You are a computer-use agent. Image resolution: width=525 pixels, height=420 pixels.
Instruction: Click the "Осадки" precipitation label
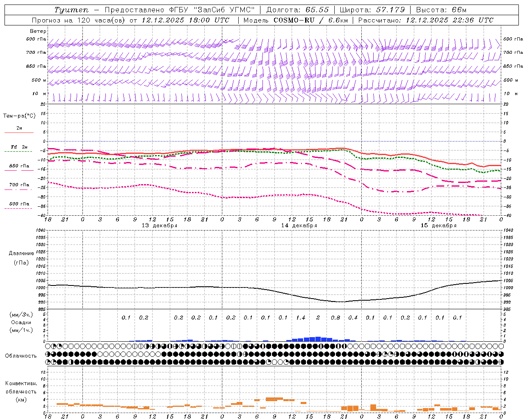click(x=21, y=322)
